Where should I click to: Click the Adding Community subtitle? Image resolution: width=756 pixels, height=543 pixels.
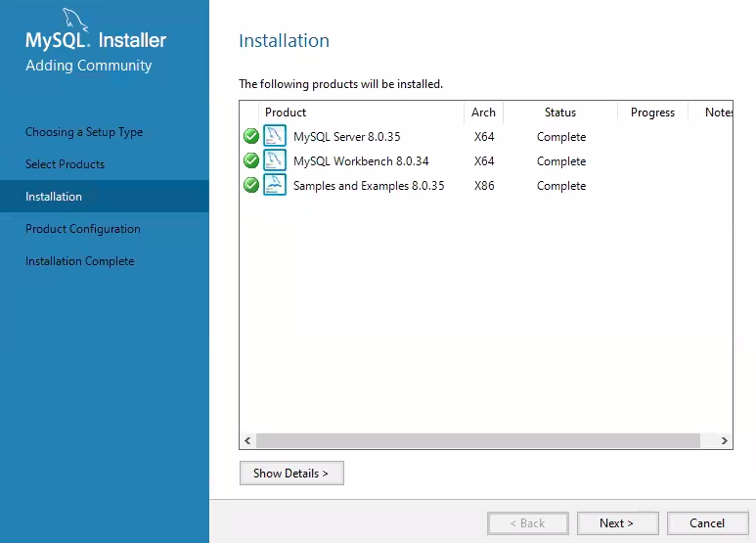89,66
